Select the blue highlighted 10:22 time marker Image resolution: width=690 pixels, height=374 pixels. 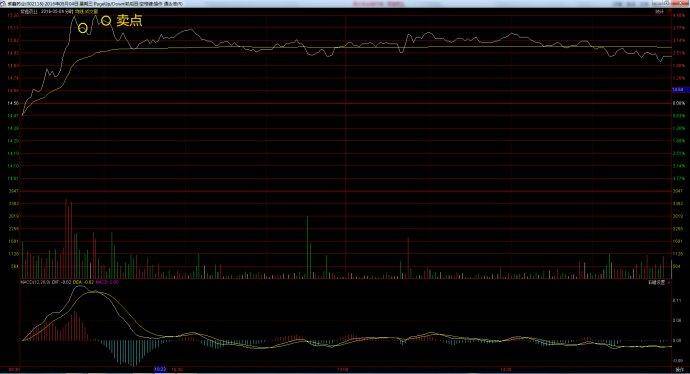click(160, 369)
